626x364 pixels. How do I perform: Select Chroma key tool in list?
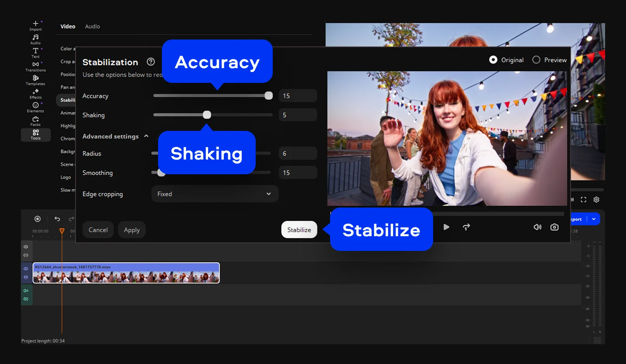(x=67, y=139)
